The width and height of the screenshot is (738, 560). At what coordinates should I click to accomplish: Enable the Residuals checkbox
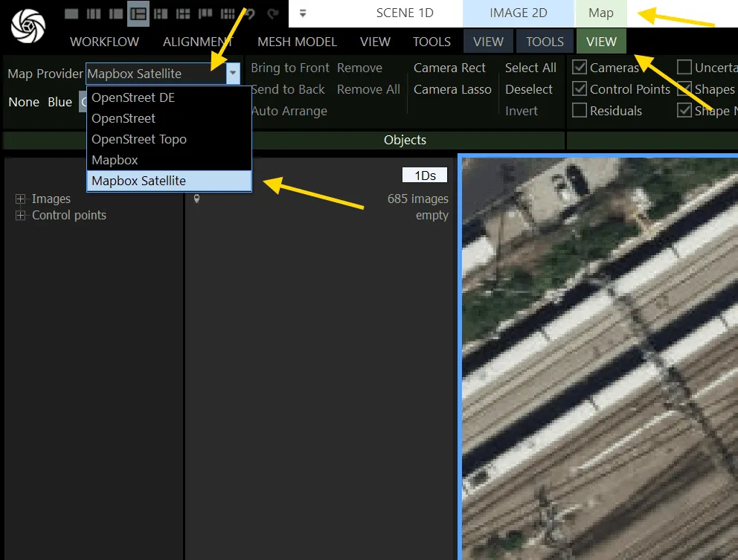[580, 111]
